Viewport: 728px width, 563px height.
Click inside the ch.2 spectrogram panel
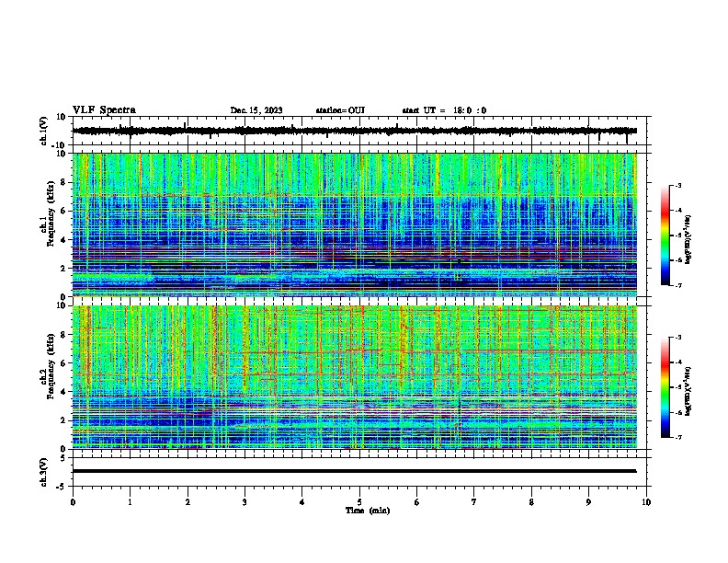point(355,377)
